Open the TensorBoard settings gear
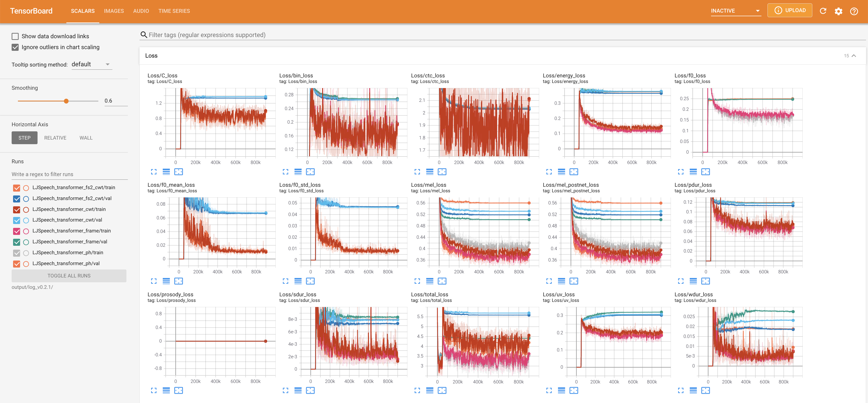The width and height of the screenshot is (868, 403). pyautogui.click(x=838, y=11)
